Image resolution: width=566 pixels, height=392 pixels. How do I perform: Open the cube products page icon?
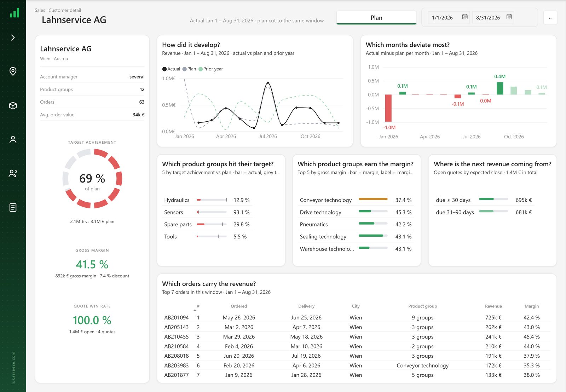click(13, 105)
